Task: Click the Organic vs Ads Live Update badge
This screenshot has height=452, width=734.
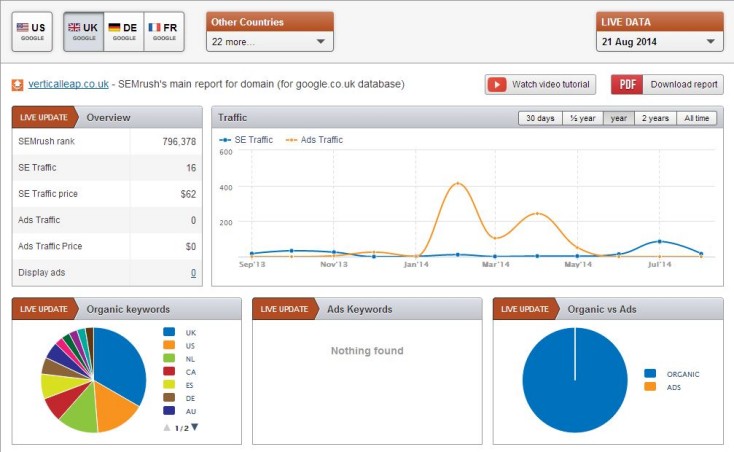Action: pos(525,309)
